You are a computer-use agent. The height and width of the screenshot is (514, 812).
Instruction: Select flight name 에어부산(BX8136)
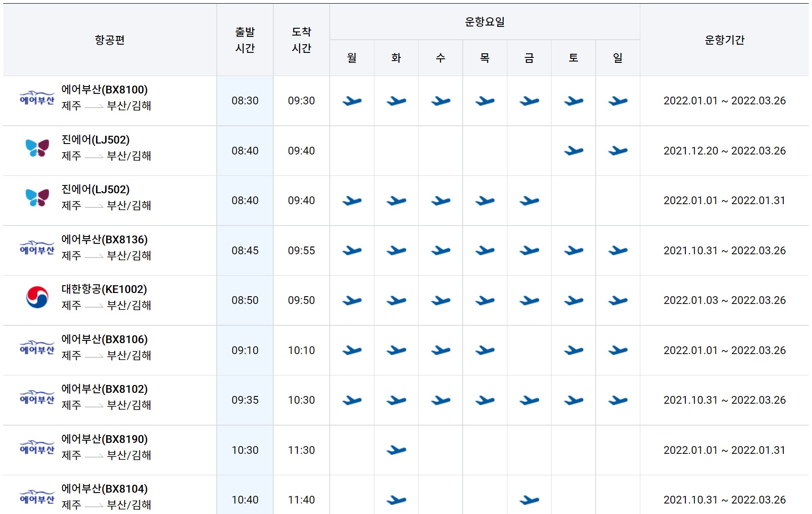105,240
